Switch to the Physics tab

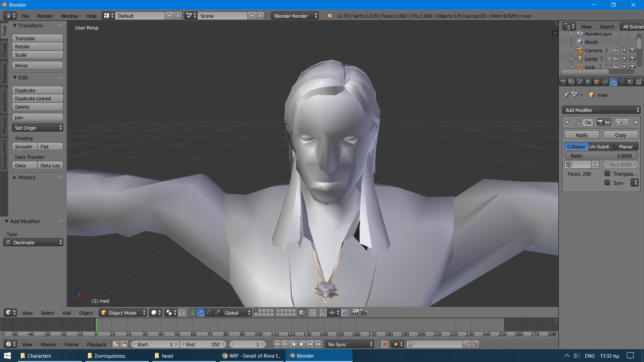(4, 126)
